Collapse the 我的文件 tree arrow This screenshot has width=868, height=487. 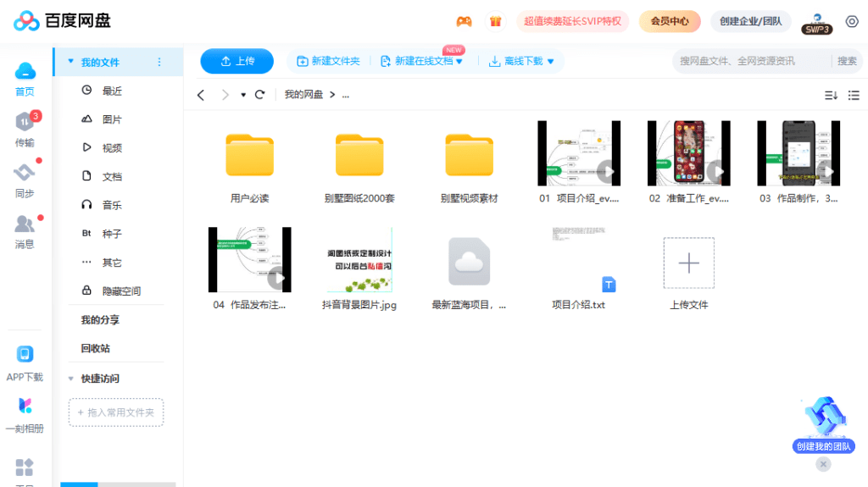(x=71, y=62)
